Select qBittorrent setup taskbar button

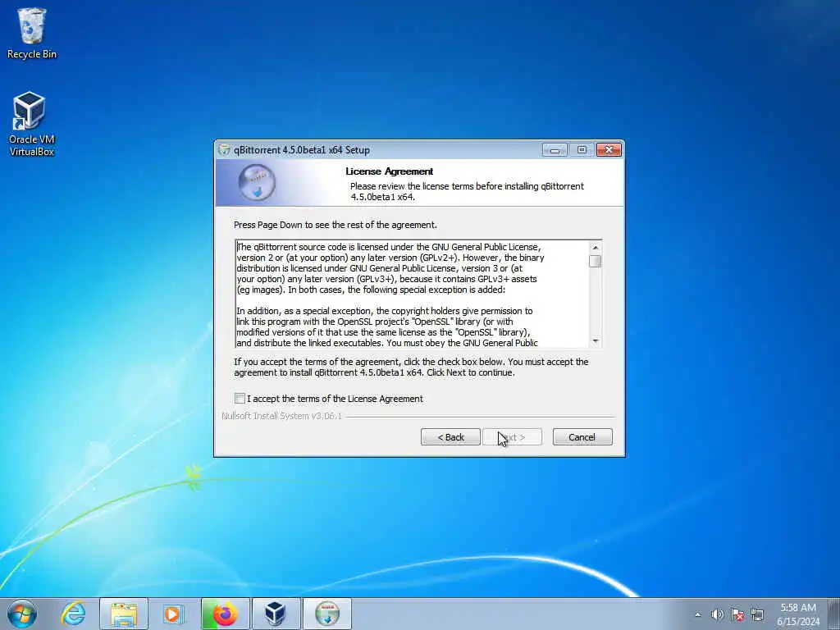[327, 614]
